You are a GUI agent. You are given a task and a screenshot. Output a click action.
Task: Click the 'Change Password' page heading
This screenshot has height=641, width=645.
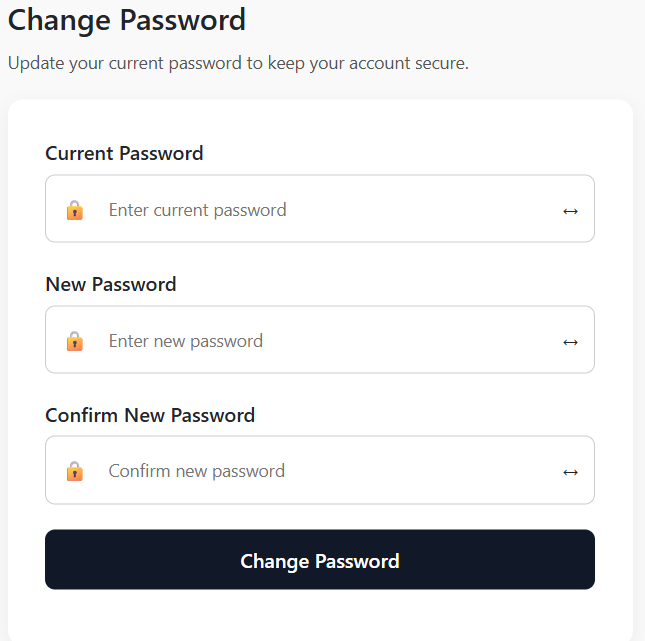coord(127,21)
